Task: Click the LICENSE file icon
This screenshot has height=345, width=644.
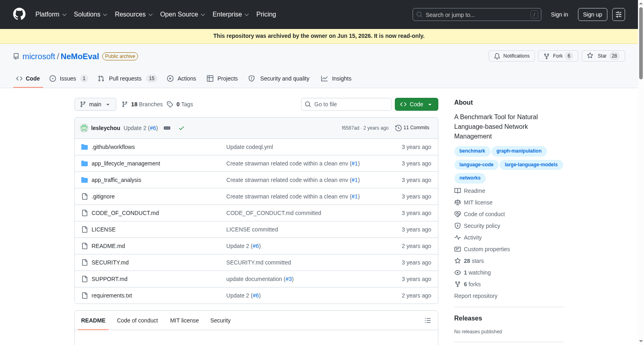Action: pyautogui.click(x=85, y=229)
